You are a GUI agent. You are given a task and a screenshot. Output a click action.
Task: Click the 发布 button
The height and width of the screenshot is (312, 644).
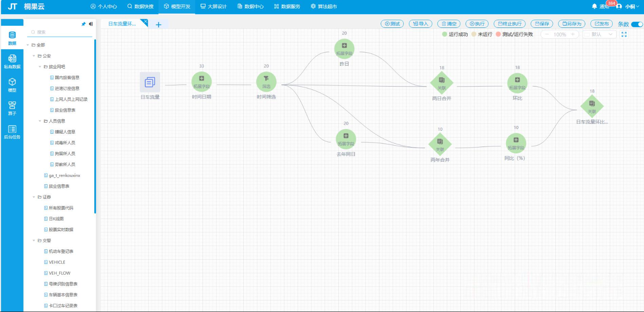(601, 24)
